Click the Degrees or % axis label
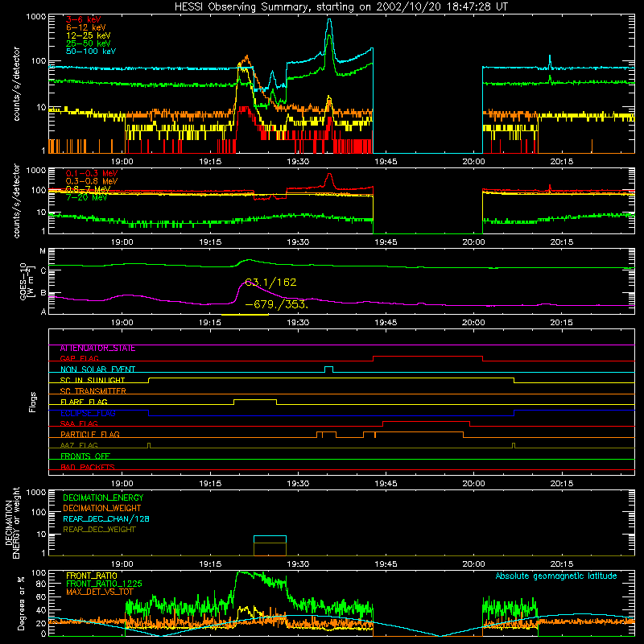Image resolution: width=644 pixels, height=644 pixels. tap(21, 603)
